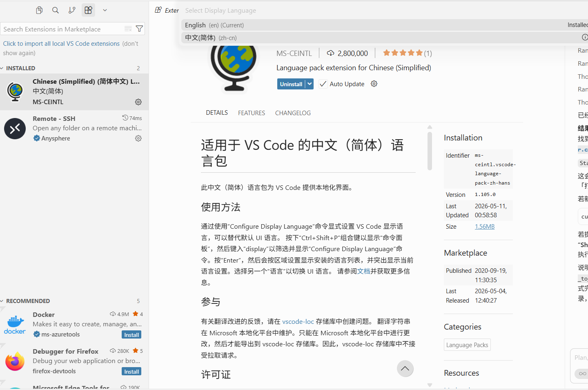The width and height of the screenshot is (588, 390).
Task: Open the gear settings beside Auto Update
Action: coord(374,84)
